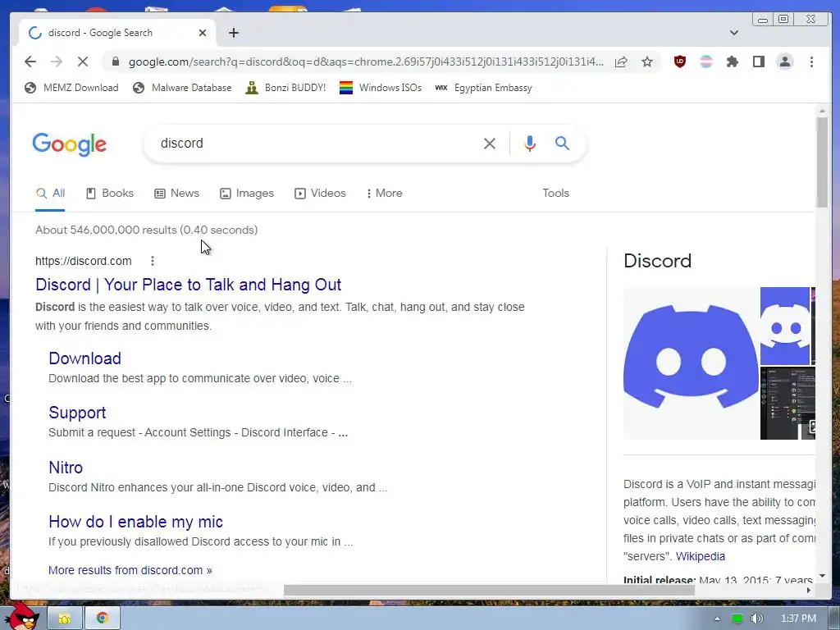Toggle the browser side panel icon
The image size is (840, 630).
[759, 62]
